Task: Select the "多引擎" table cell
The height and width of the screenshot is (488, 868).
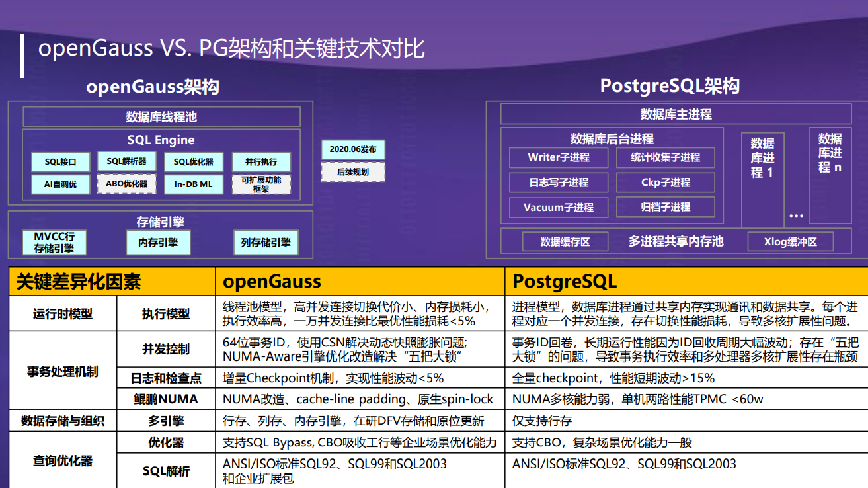Action: point(166,421)
